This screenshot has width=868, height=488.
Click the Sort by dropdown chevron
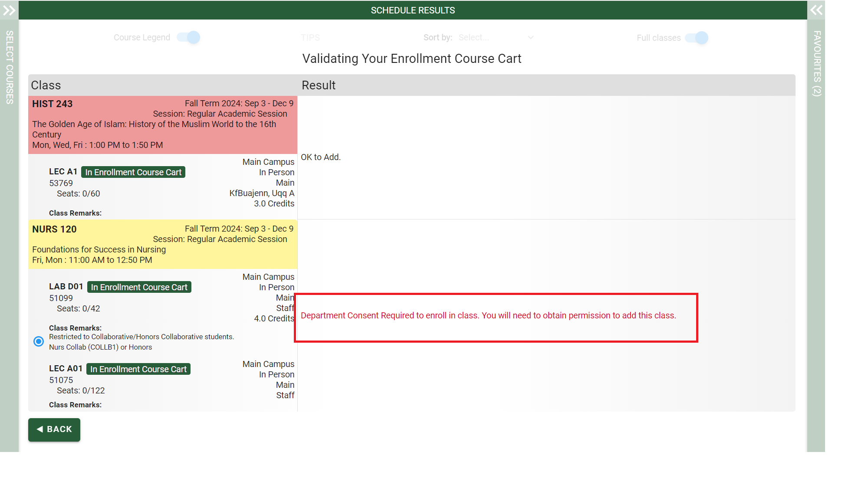[x=530, y=38]
